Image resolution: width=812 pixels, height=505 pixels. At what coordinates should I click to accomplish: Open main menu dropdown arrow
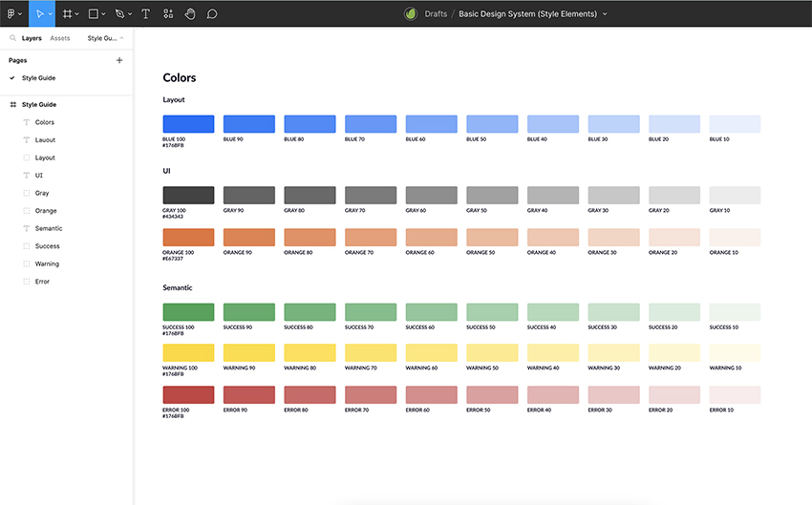coord(20,14)
